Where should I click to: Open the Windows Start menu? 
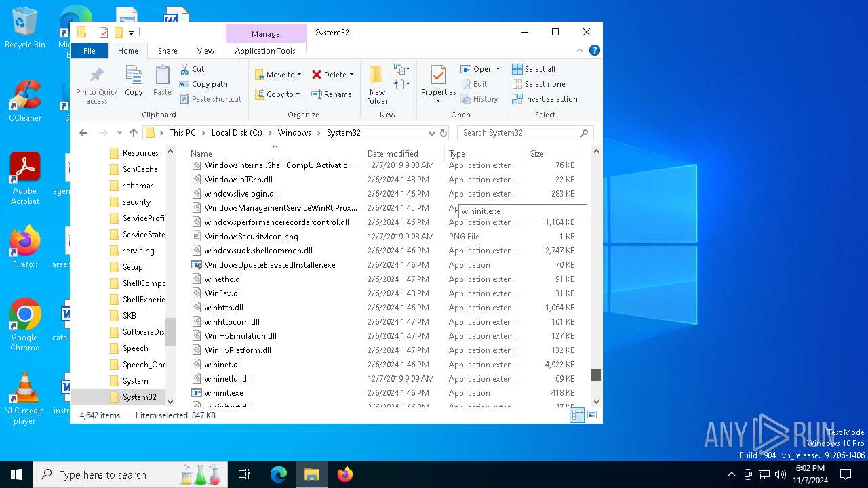16,474
